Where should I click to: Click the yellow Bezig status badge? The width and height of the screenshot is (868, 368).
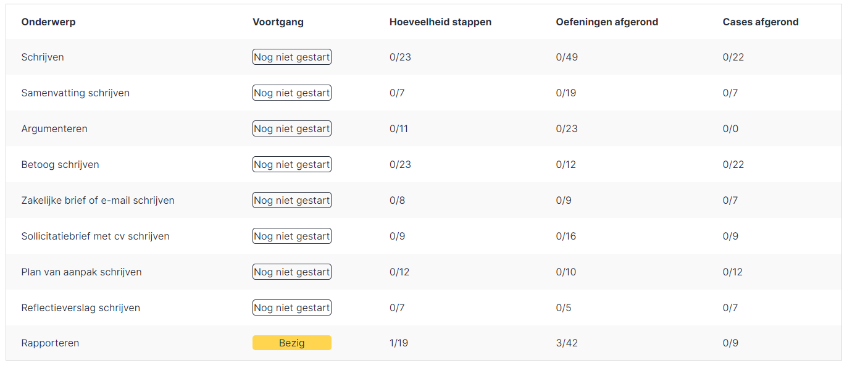tap(291, 343)
